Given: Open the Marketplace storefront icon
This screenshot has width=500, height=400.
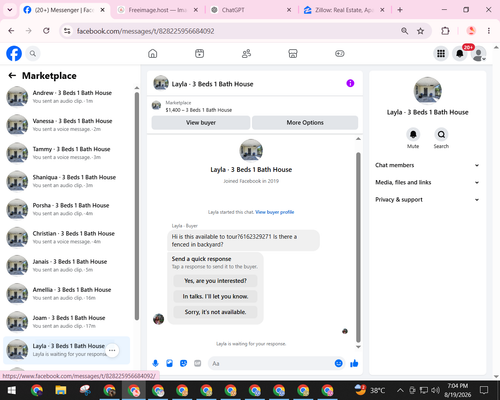Looking at the screenshot, I should coord(293,53).
